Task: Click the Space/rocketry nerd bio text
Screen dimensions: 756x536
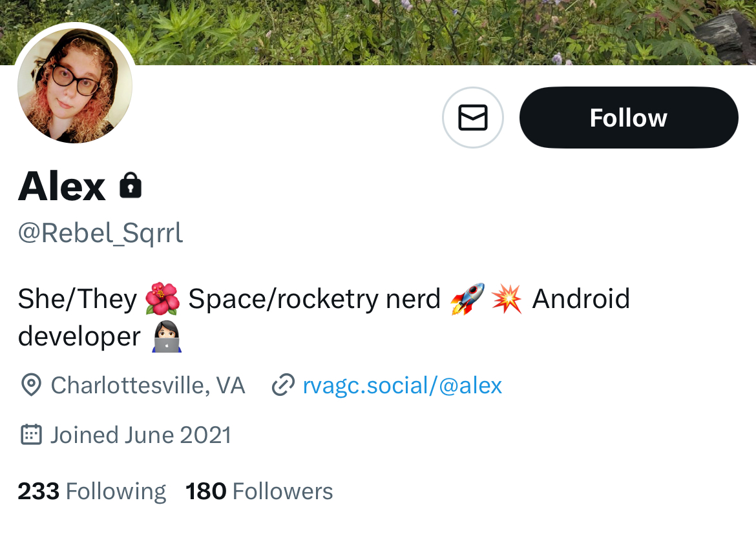Action: click(314, 300)
